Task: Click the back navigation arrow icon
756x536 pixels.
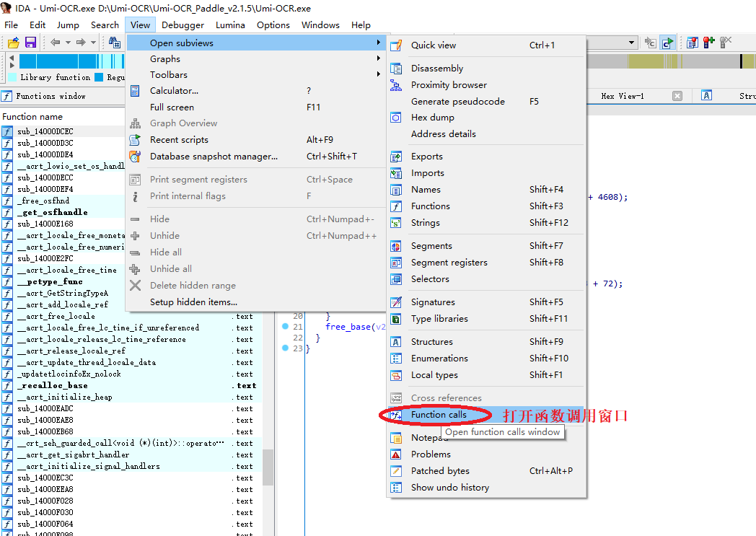Action: (56, 43)
